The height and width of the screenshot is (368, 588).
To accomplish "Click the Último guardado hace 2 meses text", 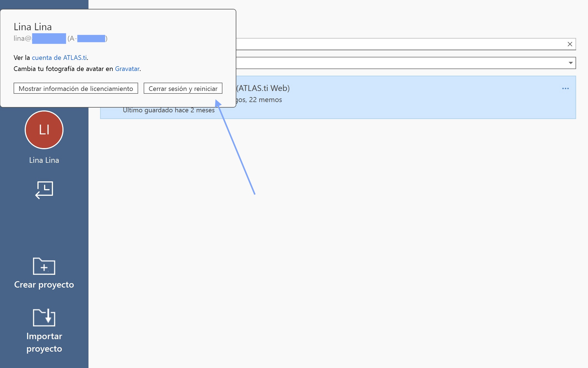I will click(169, 110).
